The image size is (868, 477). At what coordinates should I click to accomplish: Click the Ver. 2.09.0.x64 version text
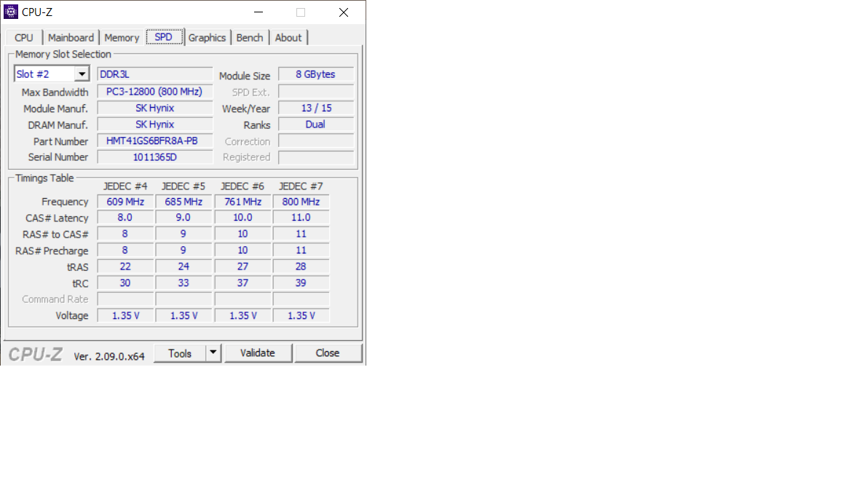(109, 356)
